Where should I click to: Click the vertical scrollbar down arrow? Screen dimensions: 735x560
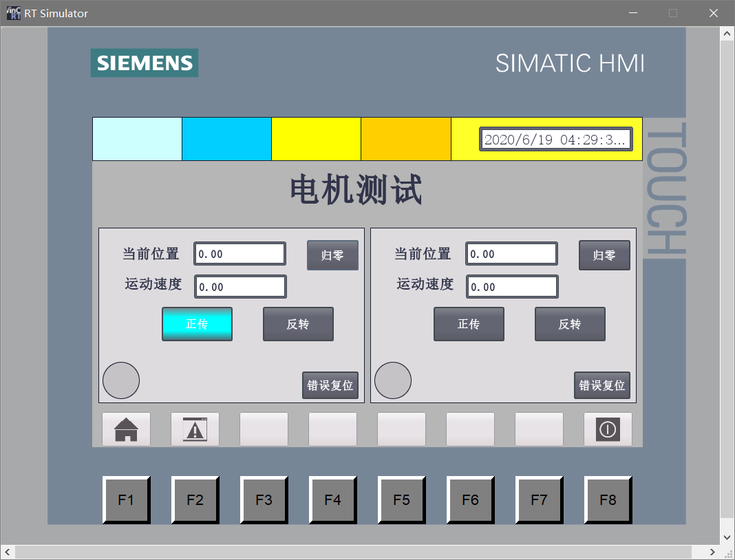[x=727, y=537]
